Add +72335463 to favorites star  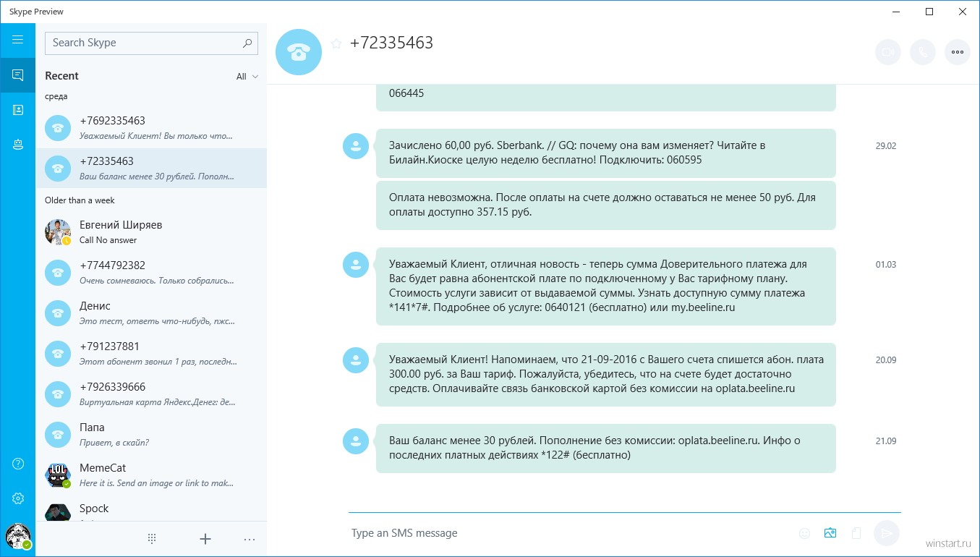click(x=336, y=43)
